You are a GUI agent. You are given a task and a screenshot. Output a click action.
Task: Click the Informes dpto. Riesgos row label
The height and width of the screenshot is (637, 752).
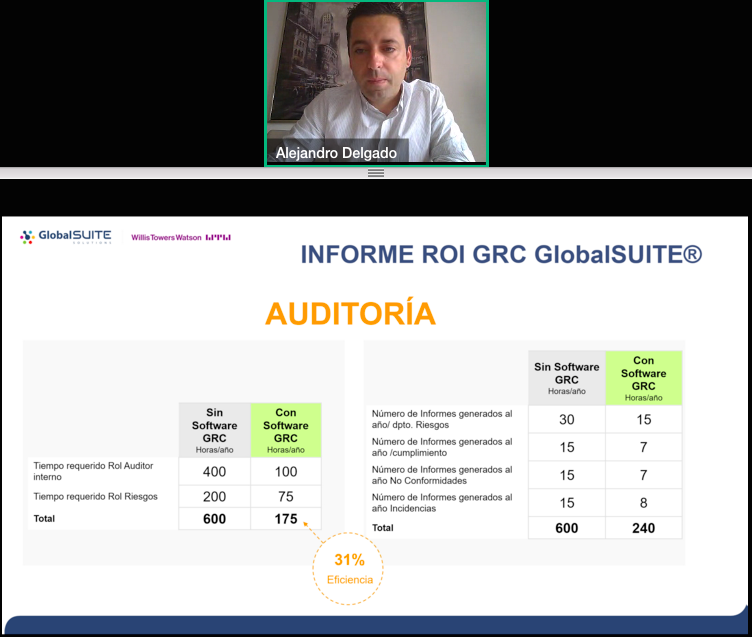pyautogui.click(x=442, y=419)
